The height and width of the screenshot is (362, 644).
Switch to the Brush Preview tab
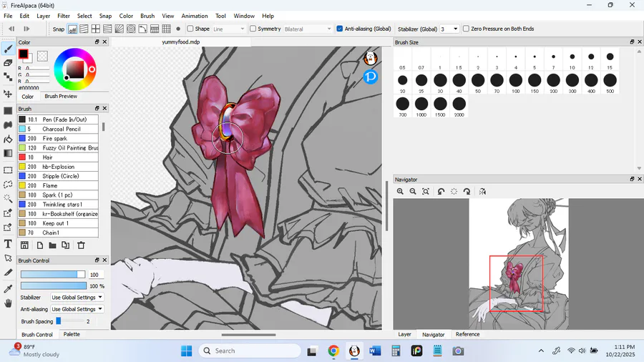(61, 97)
